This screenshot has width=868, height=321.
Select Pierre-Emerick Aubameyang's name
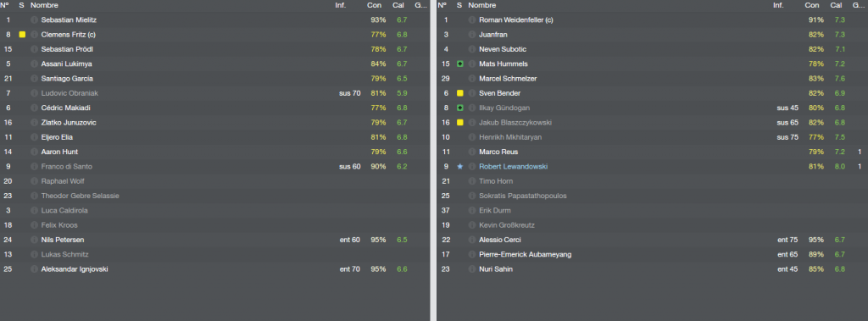pos(525,254)
